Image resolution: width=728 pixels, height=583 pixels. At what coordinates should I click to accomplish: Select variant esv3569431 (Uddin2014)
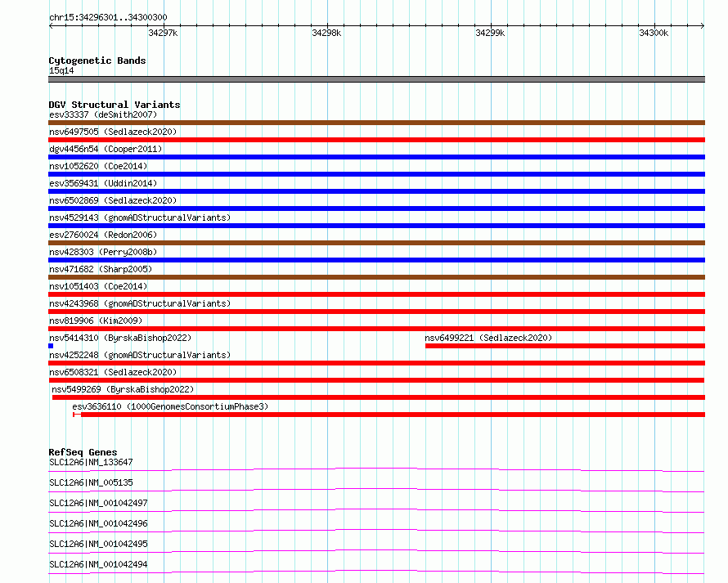coord(103,183)
